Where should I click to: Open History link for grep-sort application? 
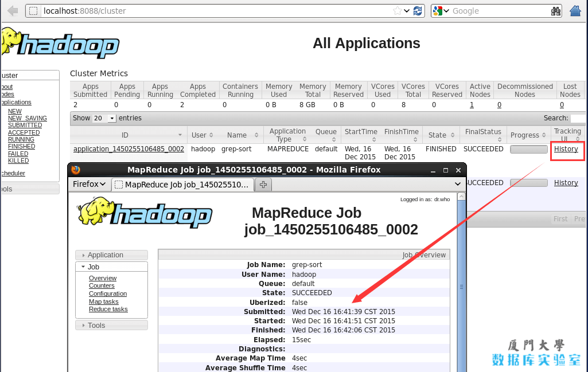point(566,149)
